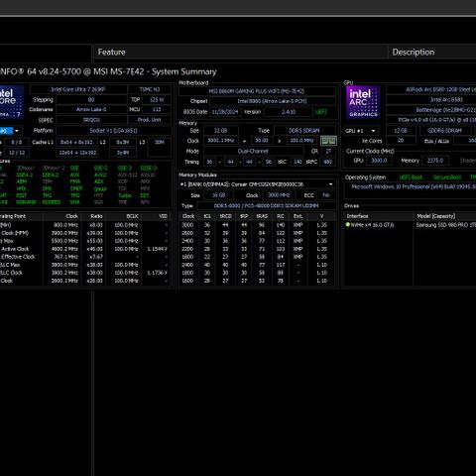Click the green UEFI indicator beside BIOS version

click(320, 112)
